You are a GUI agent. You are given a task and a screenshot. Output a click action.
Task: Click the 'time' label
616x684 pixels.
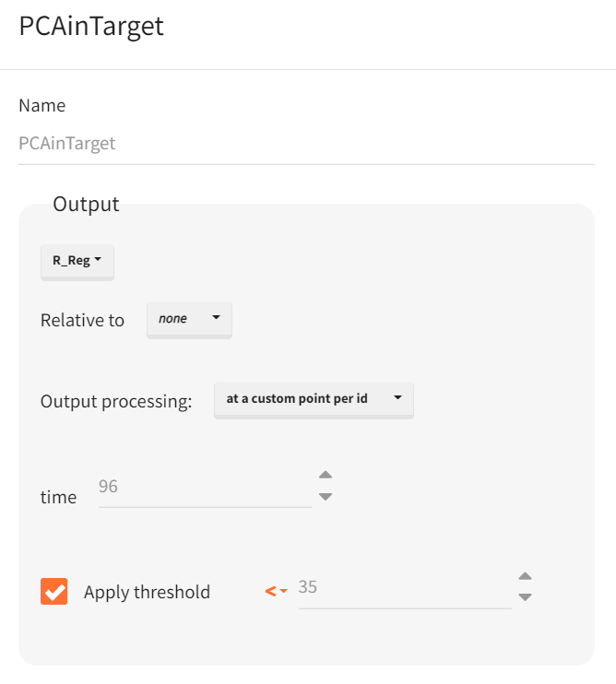coord(58,497)
